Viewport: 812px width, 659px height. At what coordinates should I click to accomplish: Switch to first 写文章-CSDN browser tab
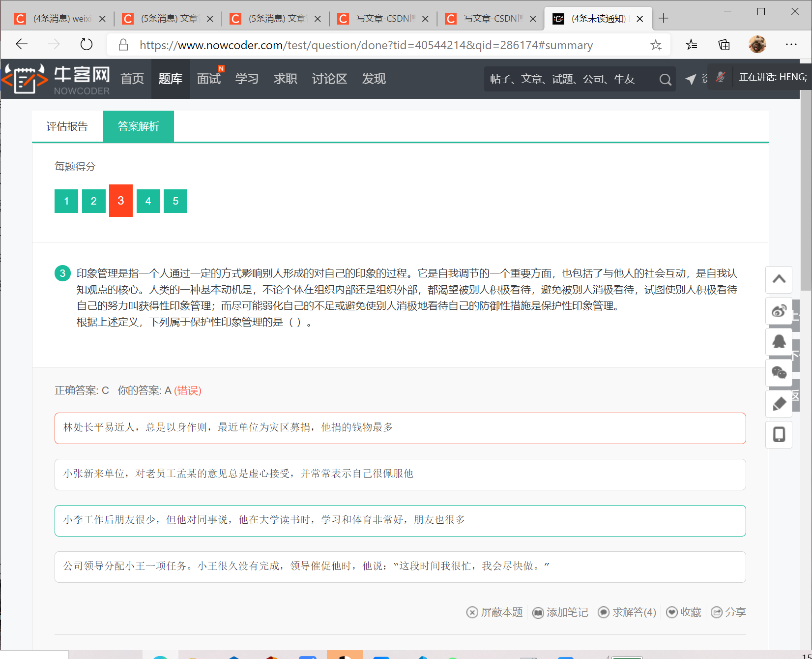tap(383, 19)
